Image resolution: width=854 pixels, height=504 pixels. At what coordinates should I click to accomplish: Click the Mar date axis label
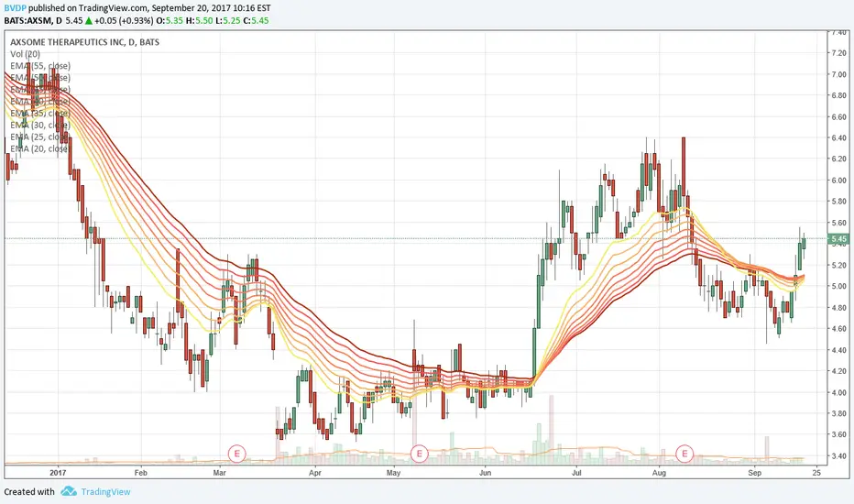point(220,473)
